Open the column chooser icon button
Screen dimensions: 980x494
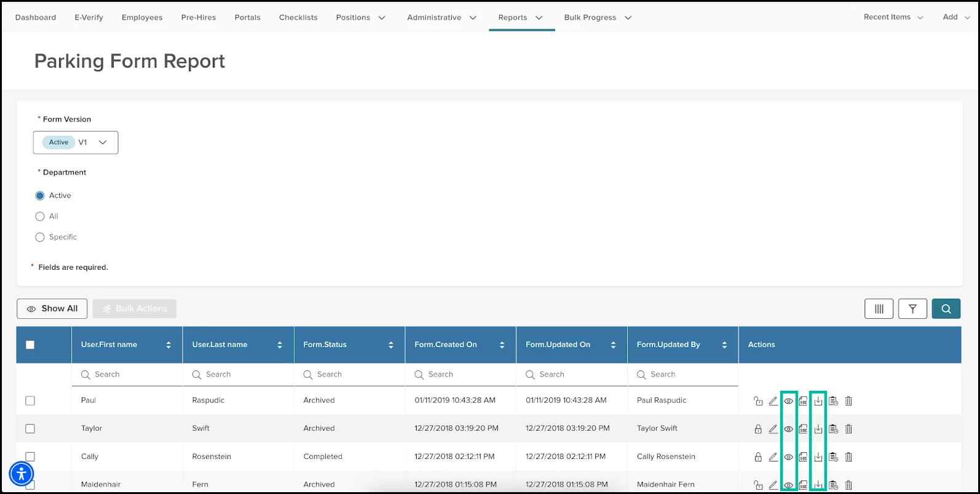tap(879, 308)
